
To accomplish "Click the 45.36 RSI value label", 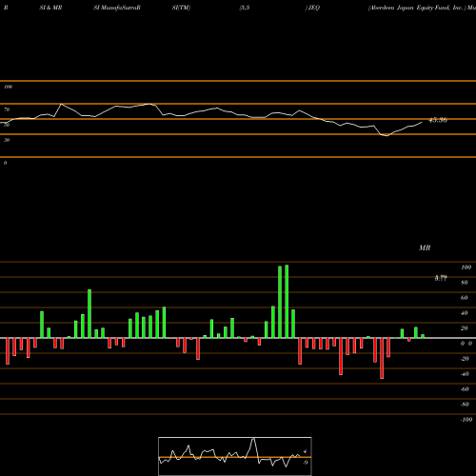I will coord(438,120).
